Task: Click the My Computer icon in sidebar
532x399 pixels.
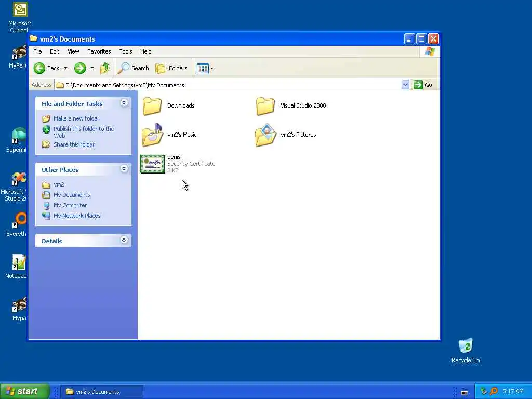Action: coord(46,205)
